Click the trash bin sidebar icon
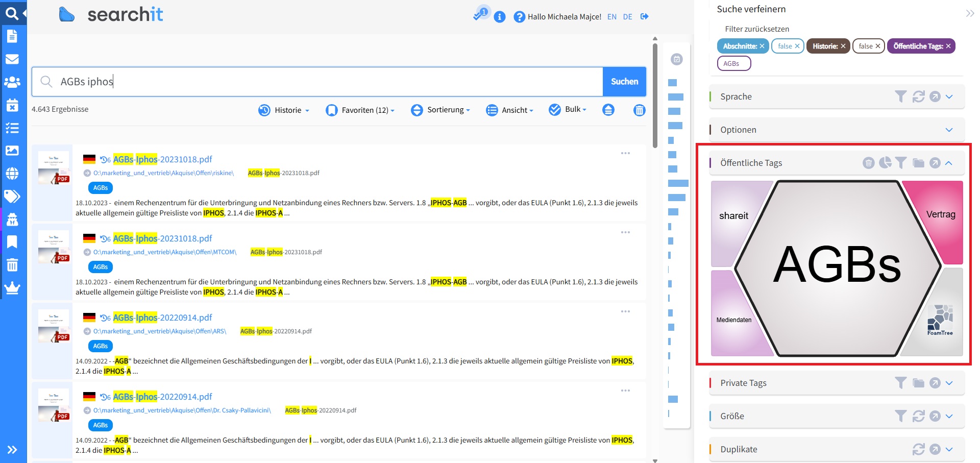This screenshot has width=980, height=463. pos(12,265)
